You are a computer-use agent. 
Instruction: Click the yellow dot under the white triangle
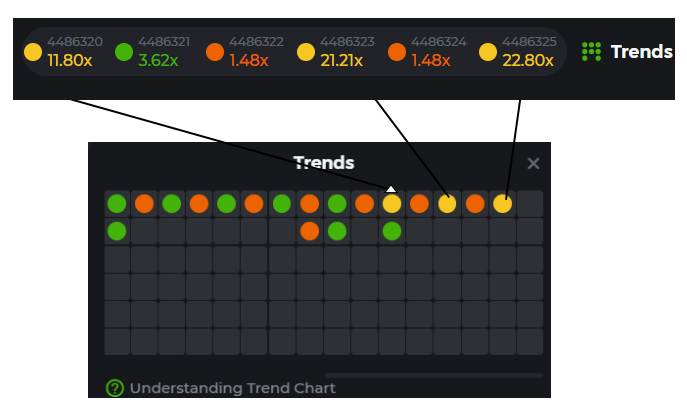coord(392,204)
